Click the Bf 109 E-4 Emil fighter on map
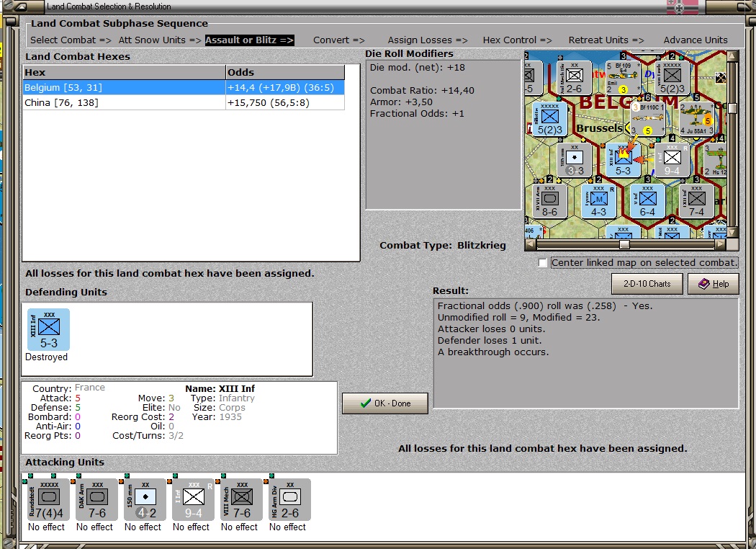This screenshot has height=549, width=756. pyautogui.click(x=623, y=77)
